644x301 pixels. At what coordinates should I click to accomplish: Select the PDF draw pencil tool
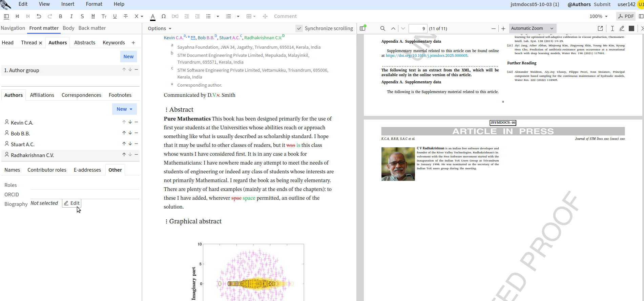coord(622,28)
